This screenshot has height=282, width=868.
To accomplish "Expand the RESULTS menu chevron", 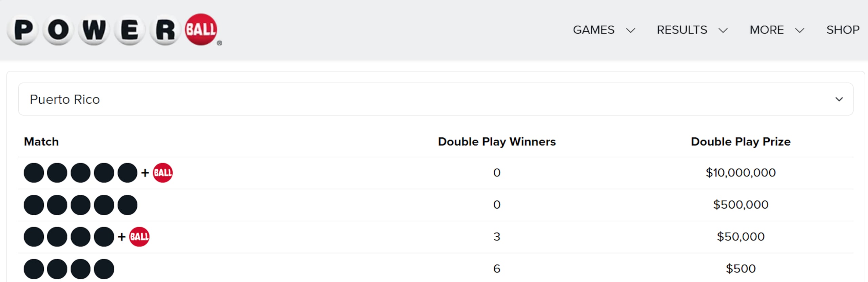I will (x=723, y=30).
